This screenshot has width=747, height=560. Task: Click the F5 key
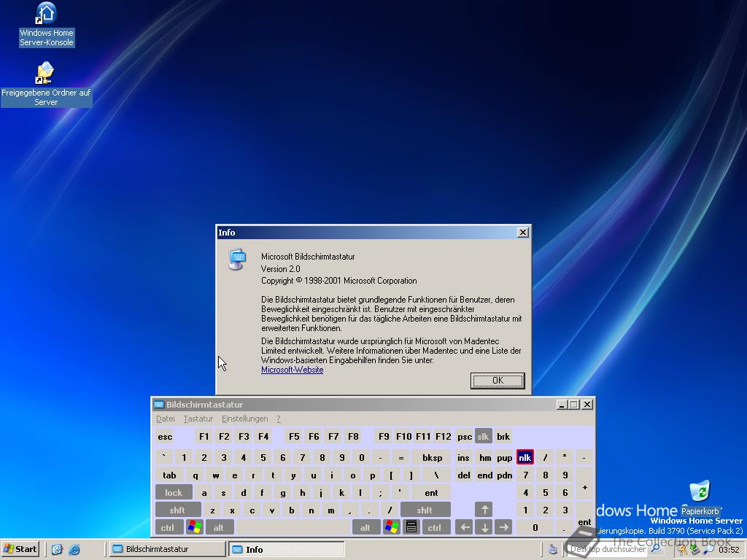[294, 436]
